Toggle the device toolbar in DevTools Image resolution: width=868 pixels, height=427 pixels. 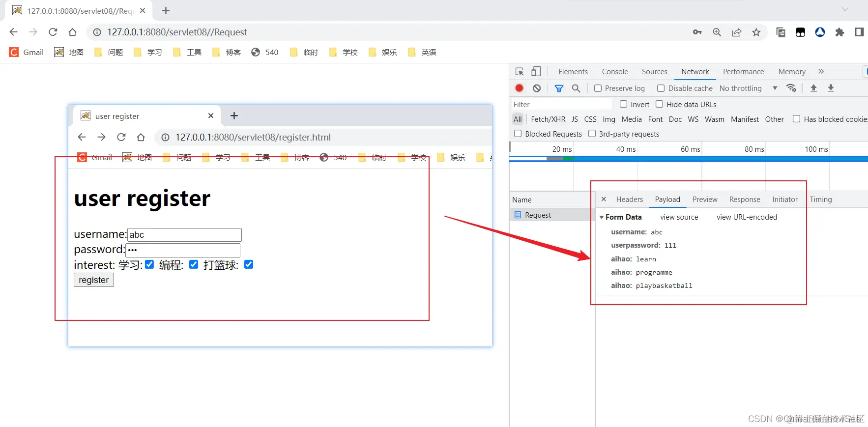coord(536,71)
